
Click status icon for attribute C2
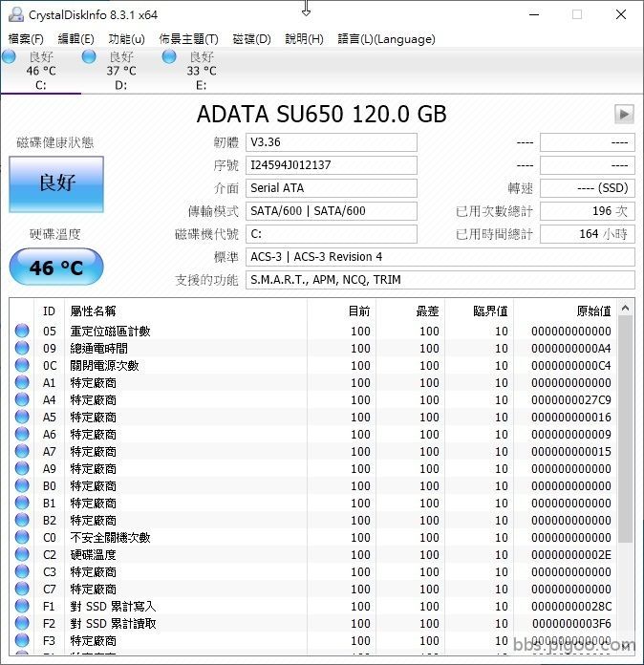click(x=22, y=554)
